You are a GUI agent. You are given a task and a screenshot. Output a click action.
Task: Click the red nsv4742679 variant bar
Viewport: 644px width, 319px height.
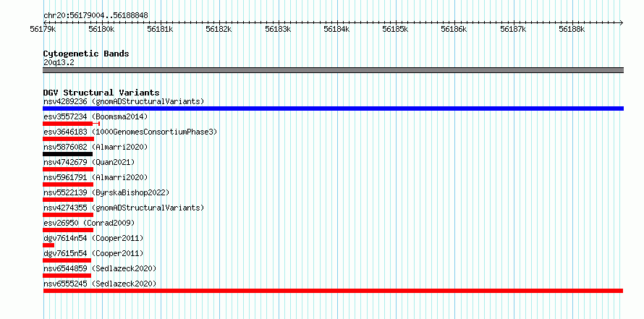pos(68,169)
